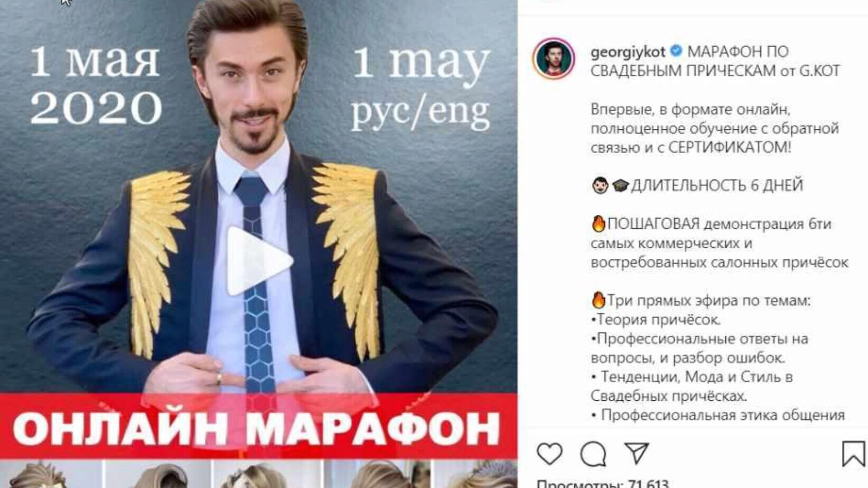Click the fire emoji before Три прямых эфира
Viewport: 868px width, 488px height.
[x=598, y=300]
